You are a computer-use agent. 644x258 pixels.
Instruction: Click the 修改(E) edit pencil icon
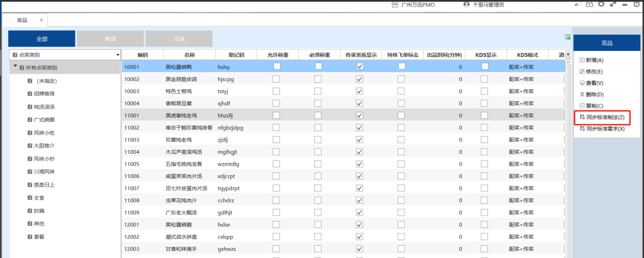(582, 71)
